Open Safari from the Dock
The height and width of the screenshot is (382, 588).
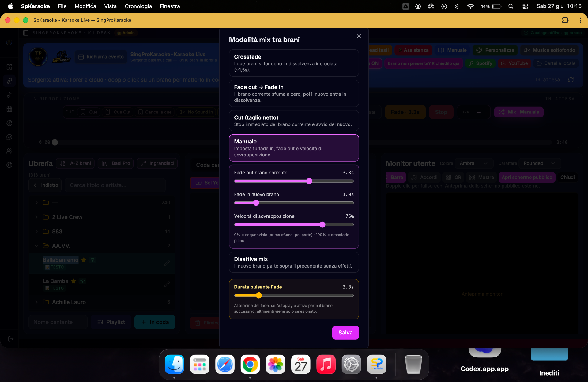(225, 365)
